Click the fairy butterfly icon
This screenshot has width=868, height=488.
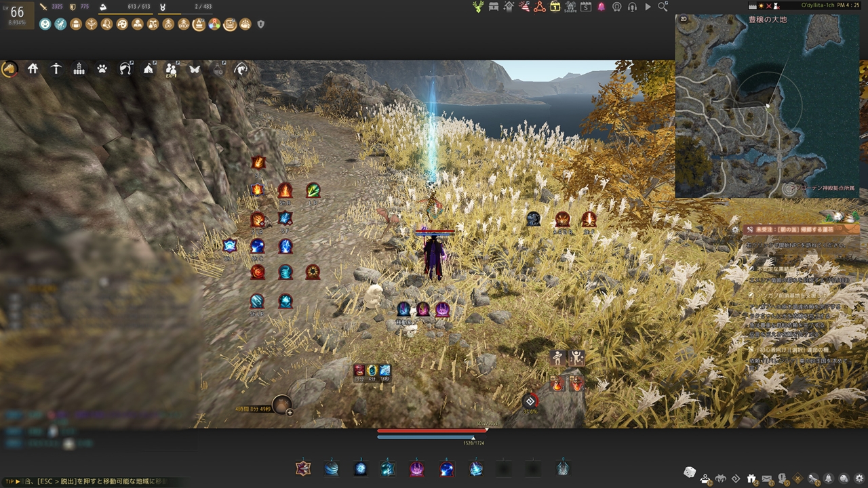point(195,68)
